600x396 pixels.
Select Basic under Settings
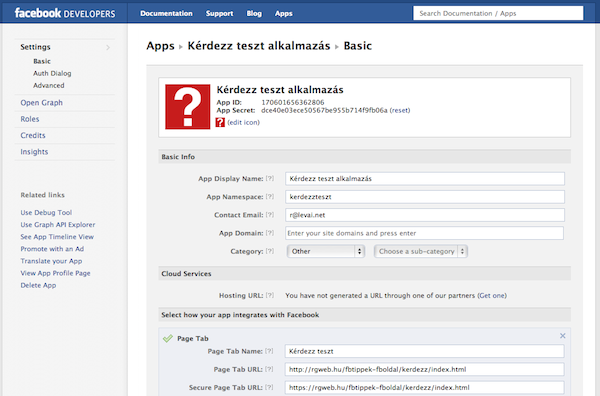[x=42, y=61]
